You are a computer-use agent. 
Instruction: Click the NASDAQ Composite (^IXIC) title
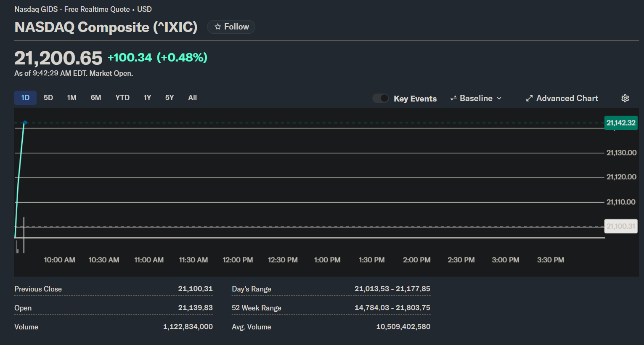click(x=106, y=27)
